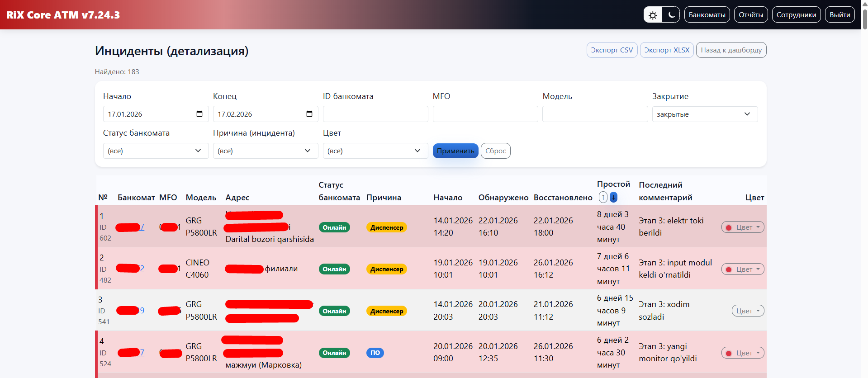Click the ID банкомата input field

375,114
